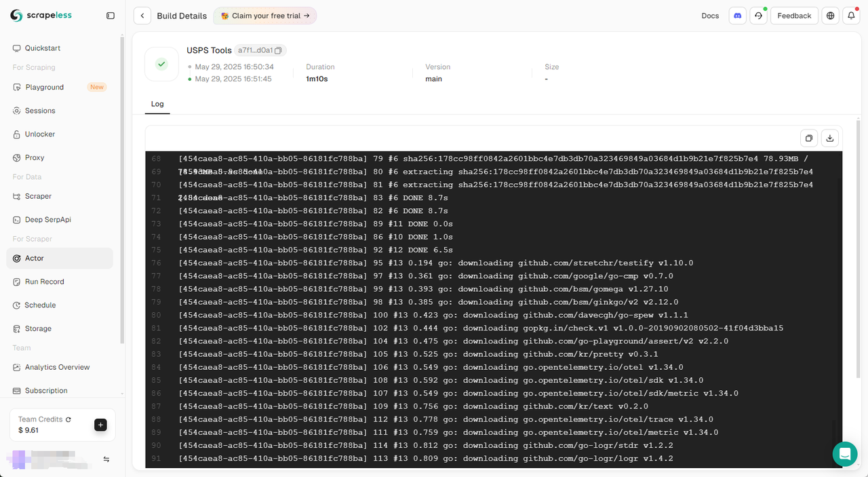
Task: Click Claim your free trial banner
Action: 265,16
